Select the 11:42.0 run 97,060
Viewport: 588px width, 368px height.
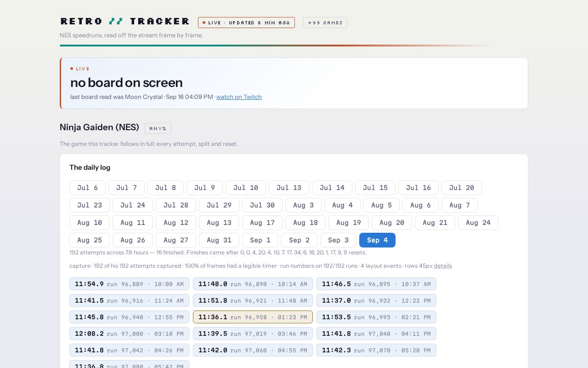pyautogui.click(x=253, y=350)
